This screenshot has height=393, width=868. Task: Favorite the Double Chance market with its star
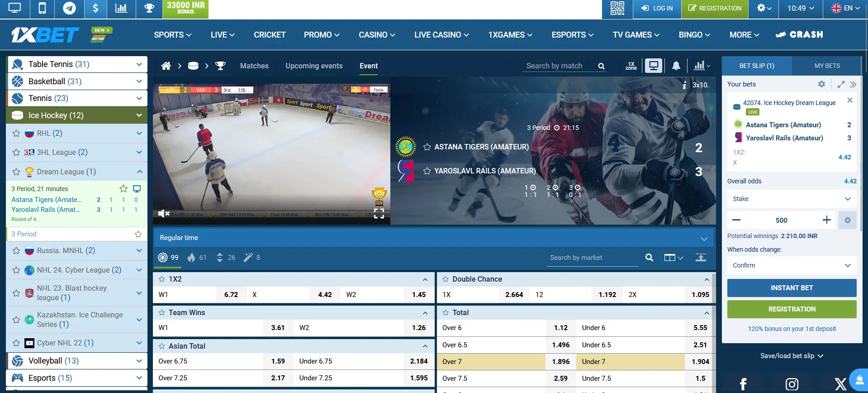click(446, 279)
